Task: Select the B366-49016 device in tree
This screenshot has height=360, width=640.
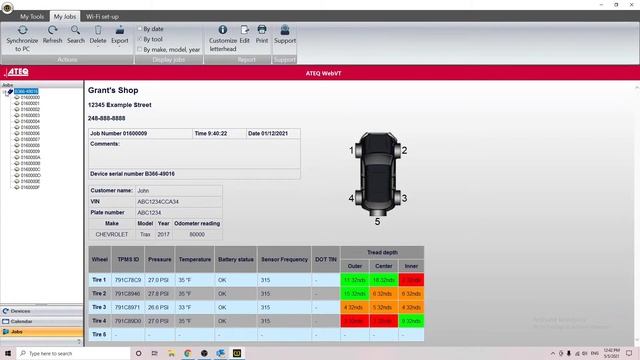Action: point(26,91)
